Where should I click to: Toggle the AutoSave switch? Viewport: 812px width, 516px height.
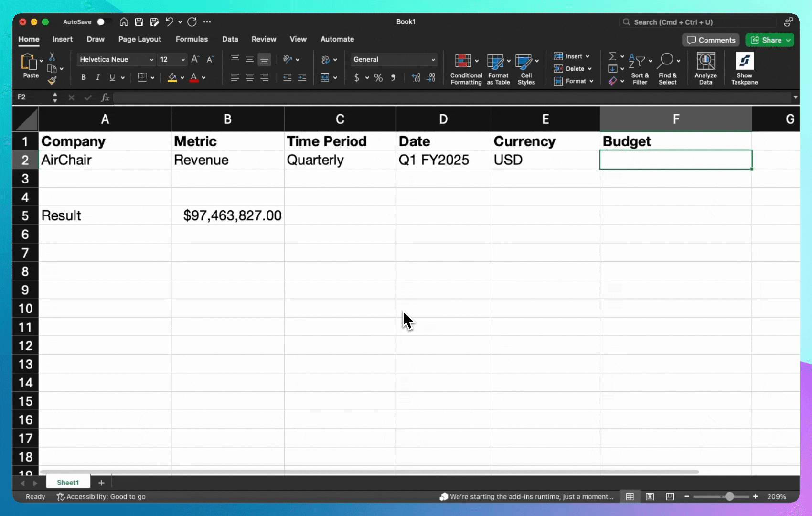pyautogui.click(x=104, y=22)
